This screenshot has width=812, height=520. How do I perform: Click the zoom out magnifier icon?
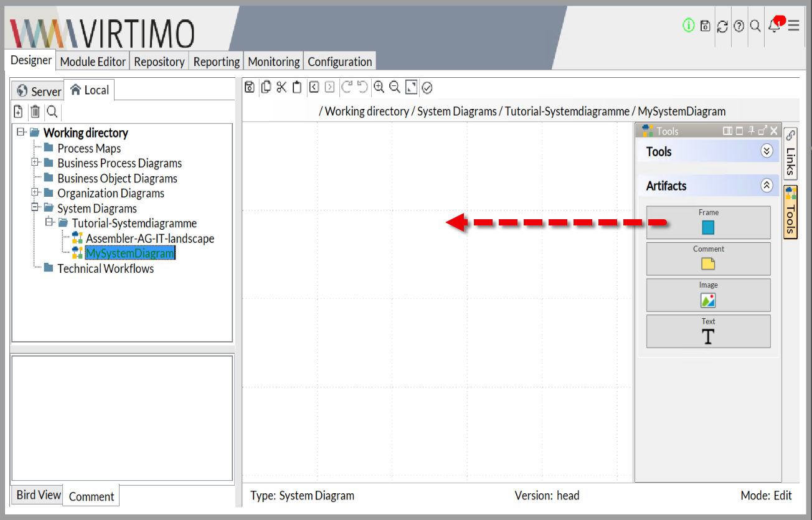[395, 88]
